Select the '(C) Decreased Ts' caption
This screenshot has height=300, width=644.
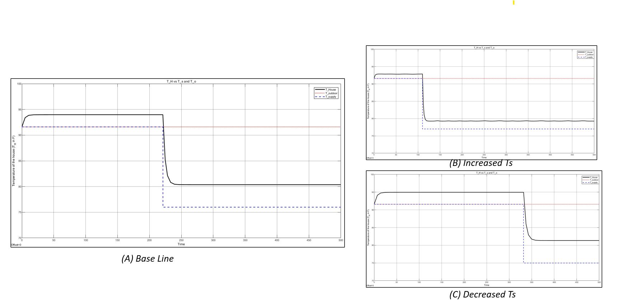coord(482,295)
